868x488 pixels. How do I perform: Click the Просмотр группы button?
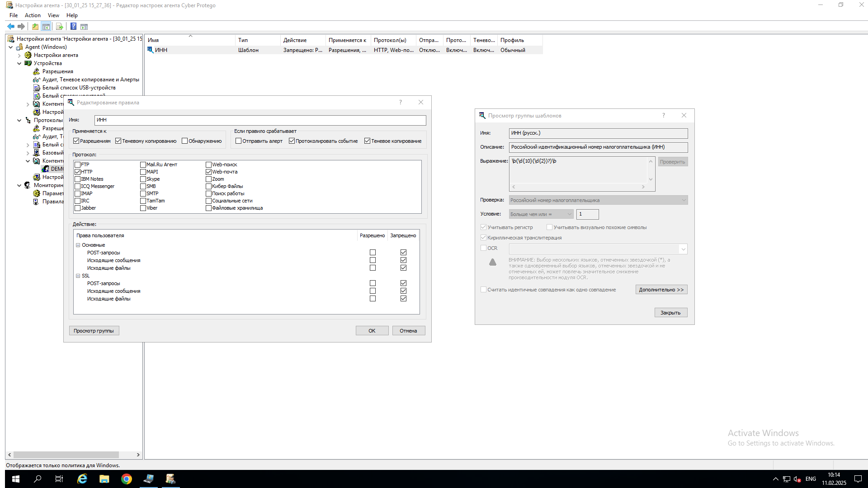[x=94, y=331]
